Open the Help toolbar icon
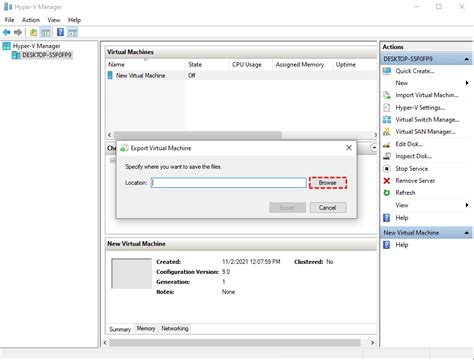 click(x=60, y=32)
